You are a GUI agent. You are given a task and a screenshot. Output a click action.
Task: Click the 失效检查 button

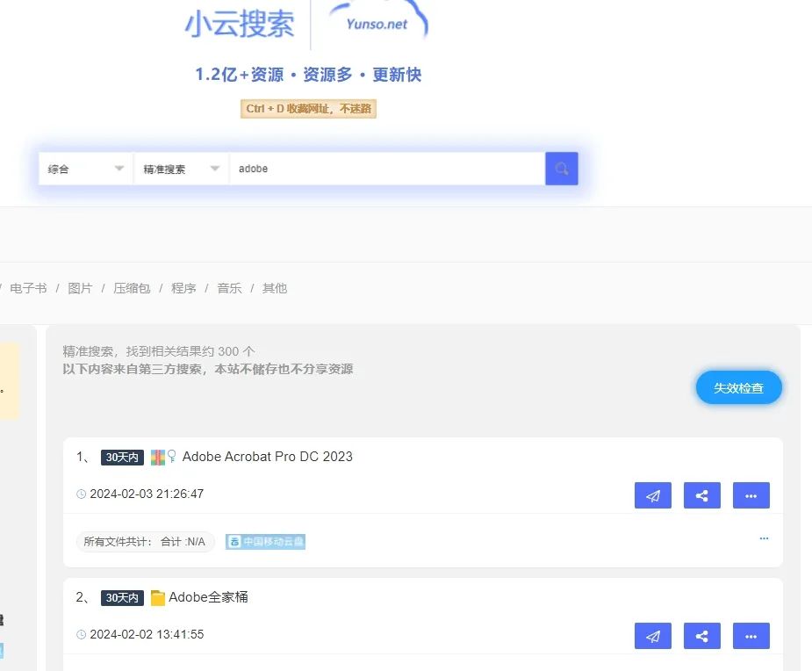click(738, 387)
